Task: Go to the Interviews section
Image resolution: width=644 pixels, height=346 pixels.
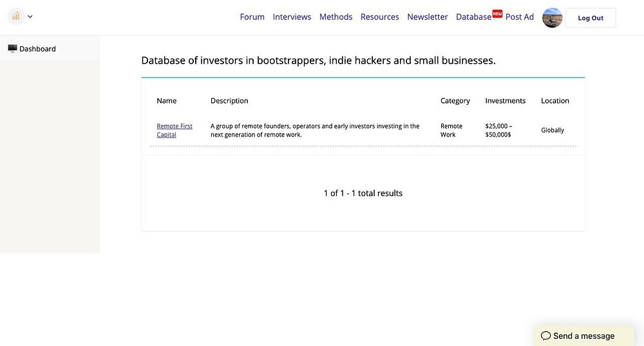Action: coord(292,17)
